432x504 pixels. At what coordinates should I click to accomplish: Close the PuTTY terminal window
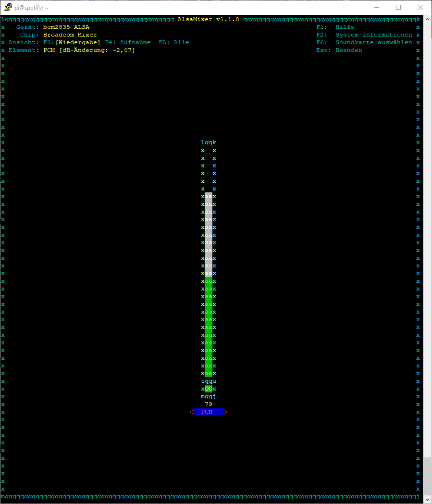420,7
